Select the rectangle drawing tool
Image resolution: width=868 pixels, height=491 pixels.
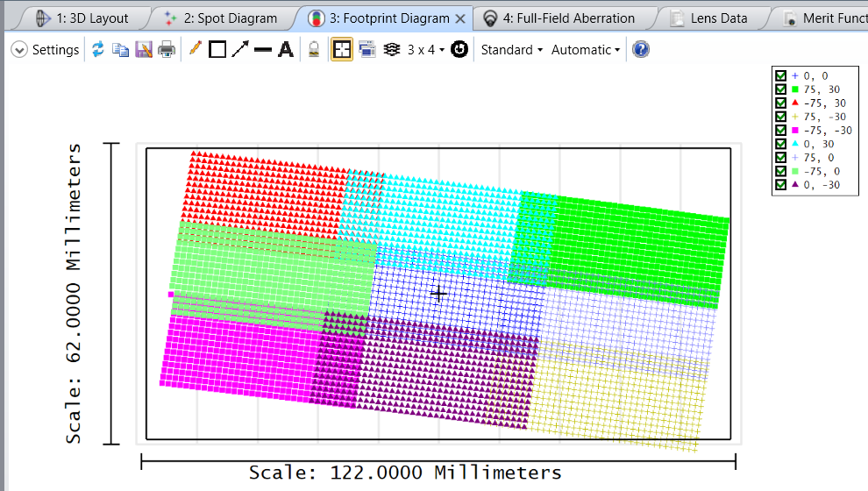[x=217, y=50]
